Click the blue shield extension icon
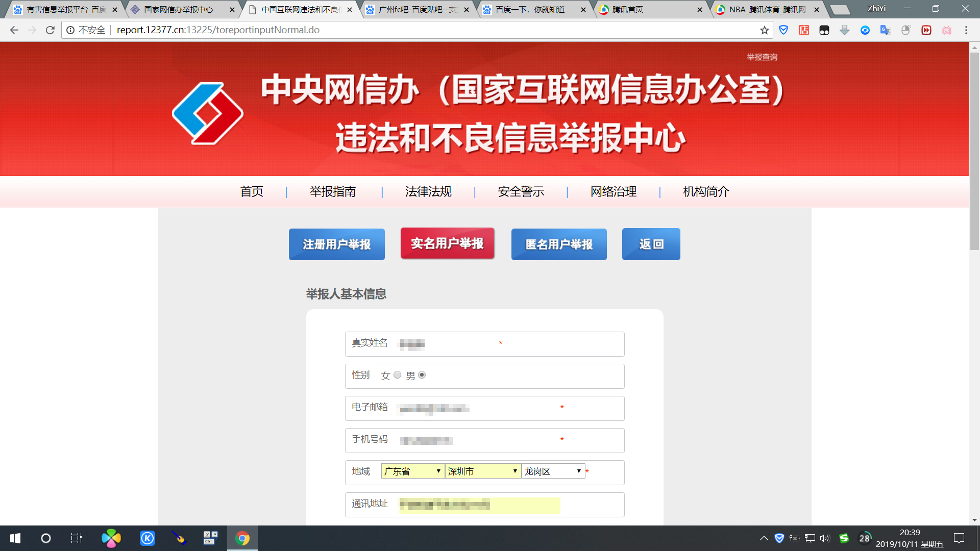Image resolution: width=980 pixels, height=551 pixels. click(x=783, y=30)
